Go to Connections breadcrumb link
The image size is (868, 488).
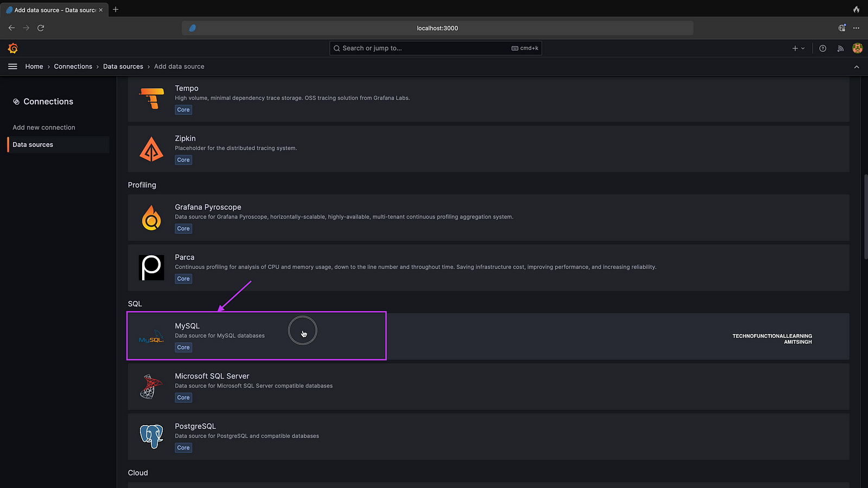tap(73, 67)
